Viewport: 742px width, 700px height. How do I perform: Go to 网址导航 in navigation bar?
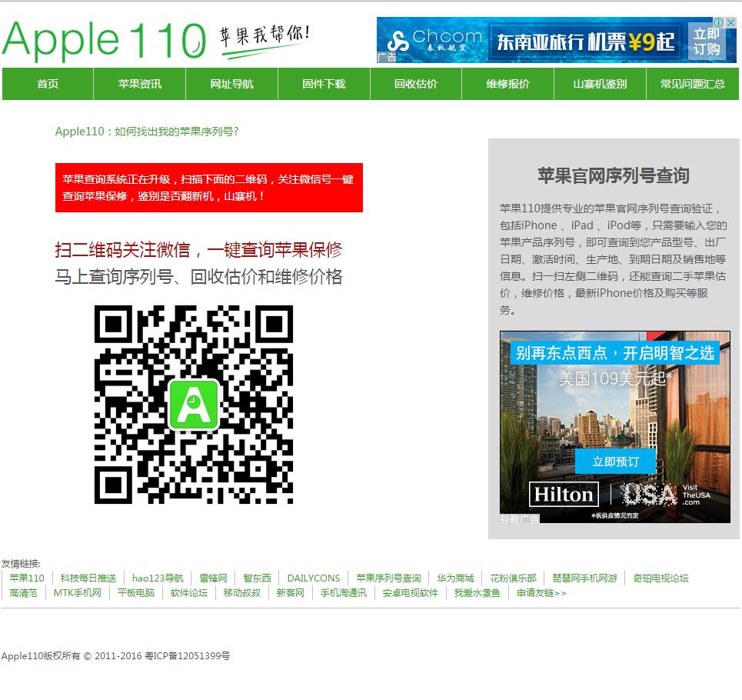coord(232,84)
